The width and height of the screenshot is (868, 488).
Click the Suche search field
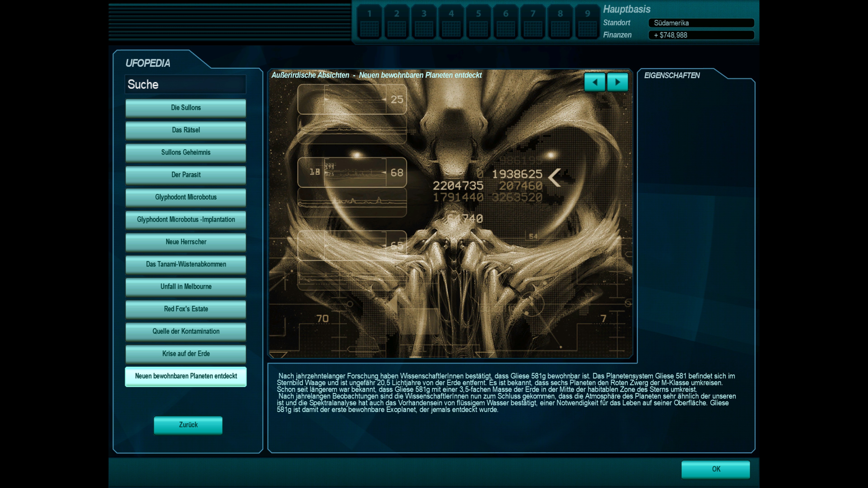[x=186, y=84]
